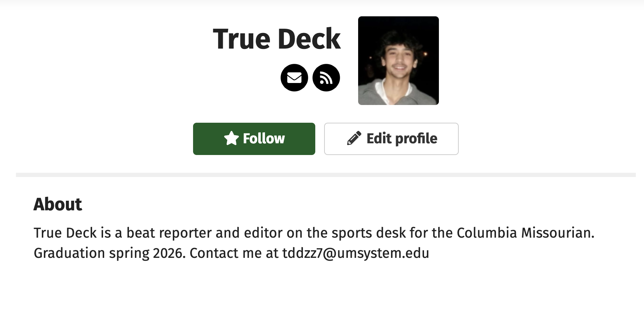Image resolution: width=644 pixels, height=310 pixels.
Task: Click the tddzz7@umsystem.edu email address
Action: pos(356,253)
